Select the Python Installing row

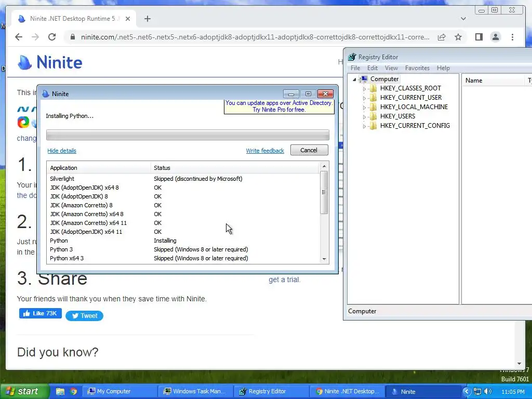click(183, 241)
